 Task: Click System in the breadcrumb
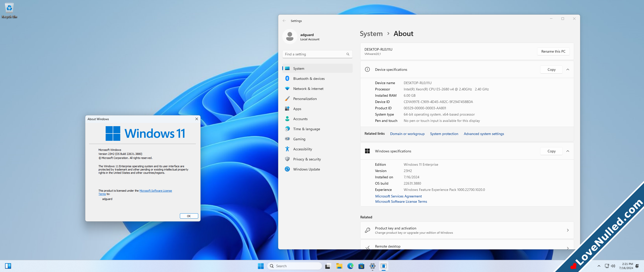tap(371, 34)
